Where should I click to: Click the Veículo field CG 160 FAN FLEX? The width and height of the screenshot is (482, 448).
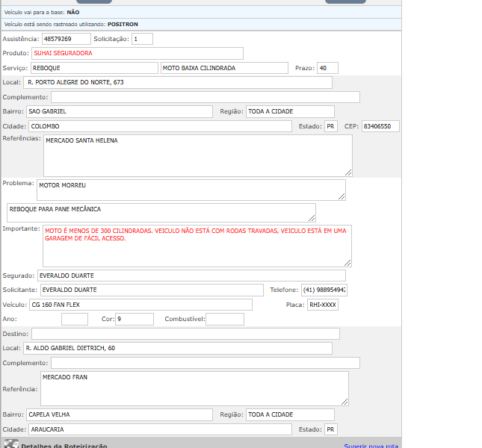click(140, 305)
